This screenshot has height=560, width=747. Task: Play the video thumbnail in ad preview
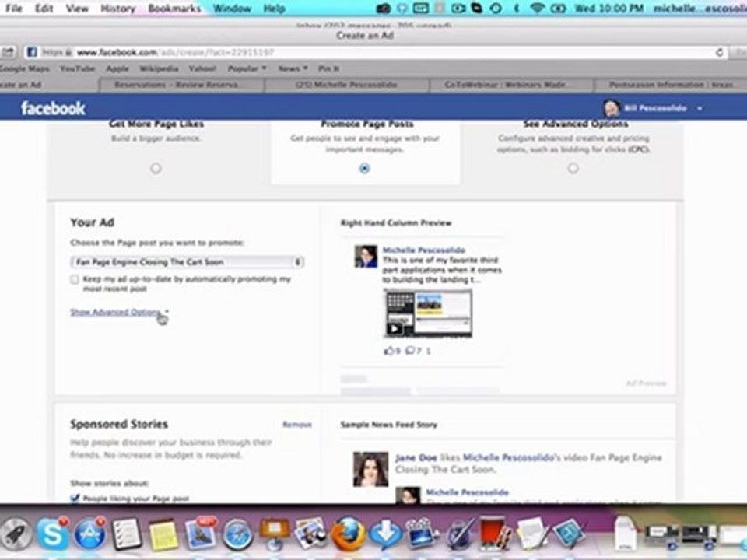coord(428,313)
